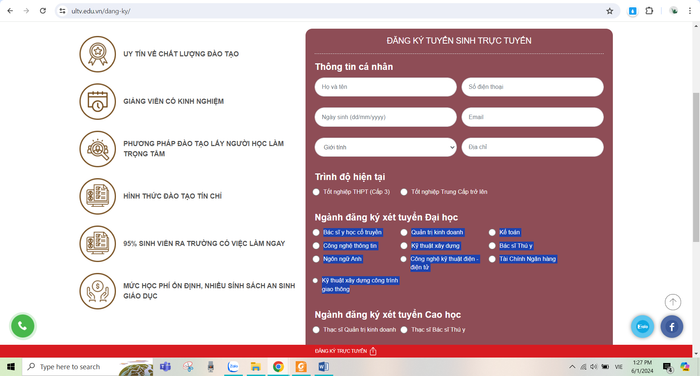This screenshot has height=376, width=700.
Task: Click the Email input field
Action: click(533, 117)
